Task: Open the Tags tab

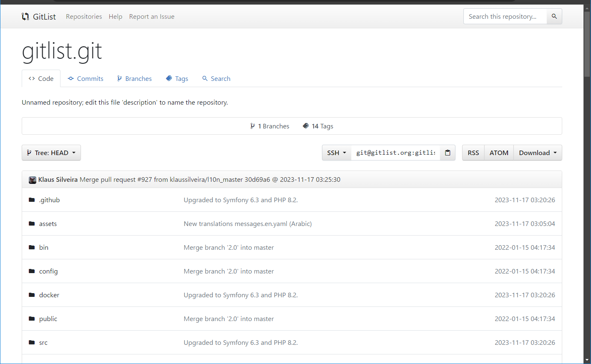Action: click(177, 78)
